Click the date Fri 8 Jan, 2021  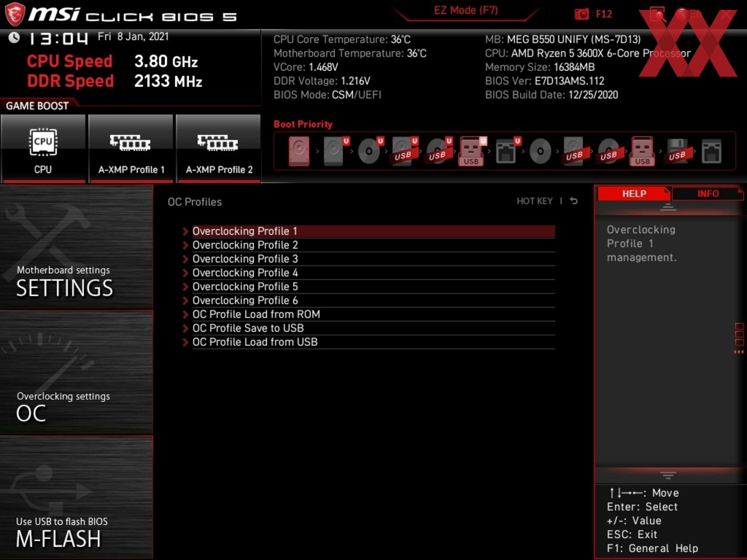(x=133, y=37)
